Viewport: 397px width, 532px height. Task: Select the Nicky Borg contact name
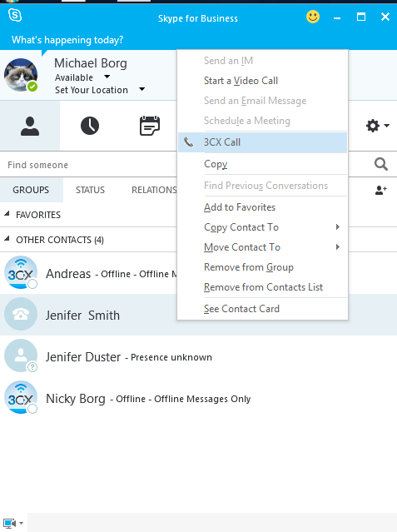[x=76, y=399]
